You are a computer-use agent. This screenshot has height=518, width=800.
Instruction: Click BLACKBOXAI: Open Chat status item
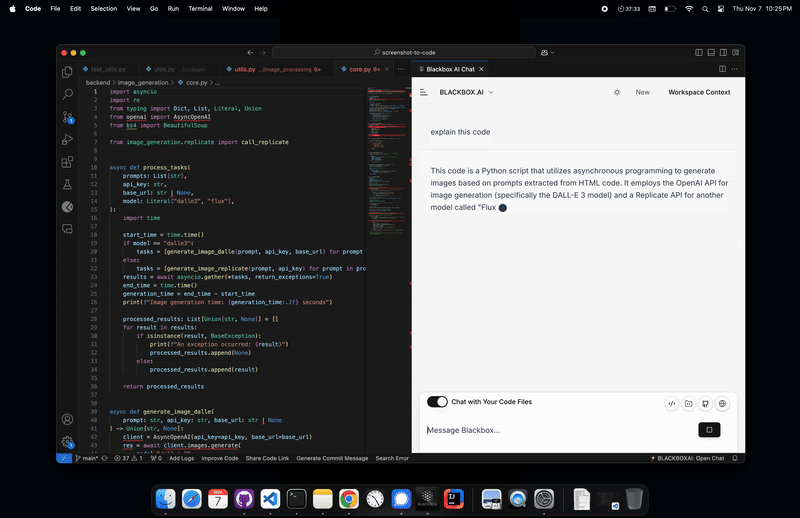click(x=687, y=458)
